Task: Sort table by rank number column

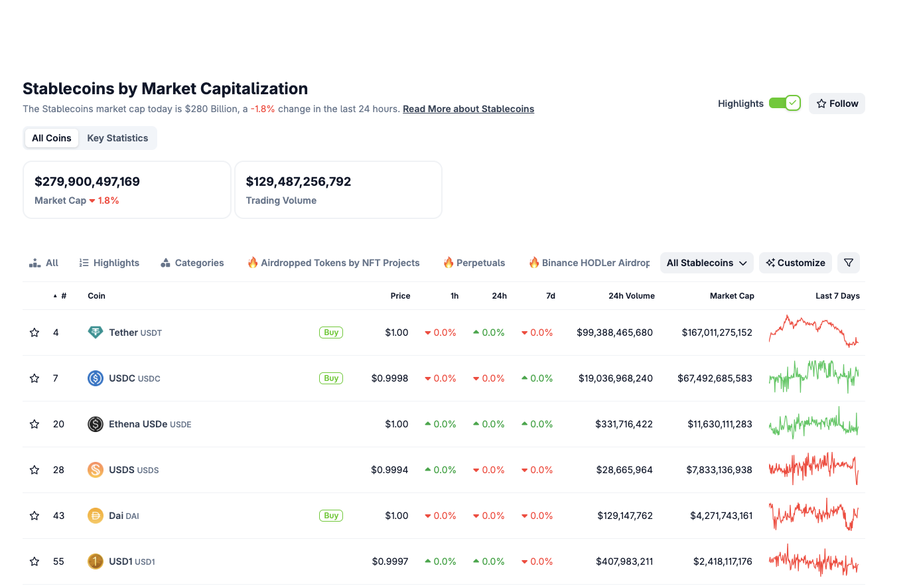Action: coord(60,296)
